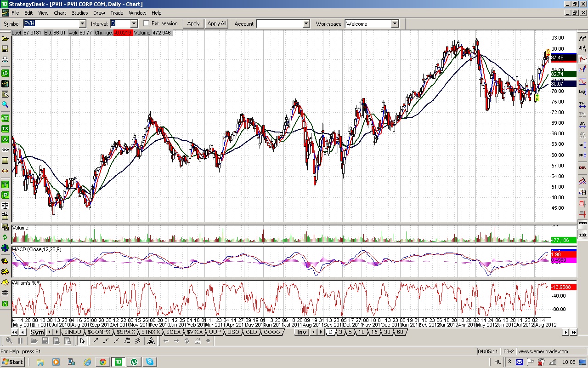Screen dimensions: 588x368
Task: Open the Window menu
Action: tap(137, 13)
